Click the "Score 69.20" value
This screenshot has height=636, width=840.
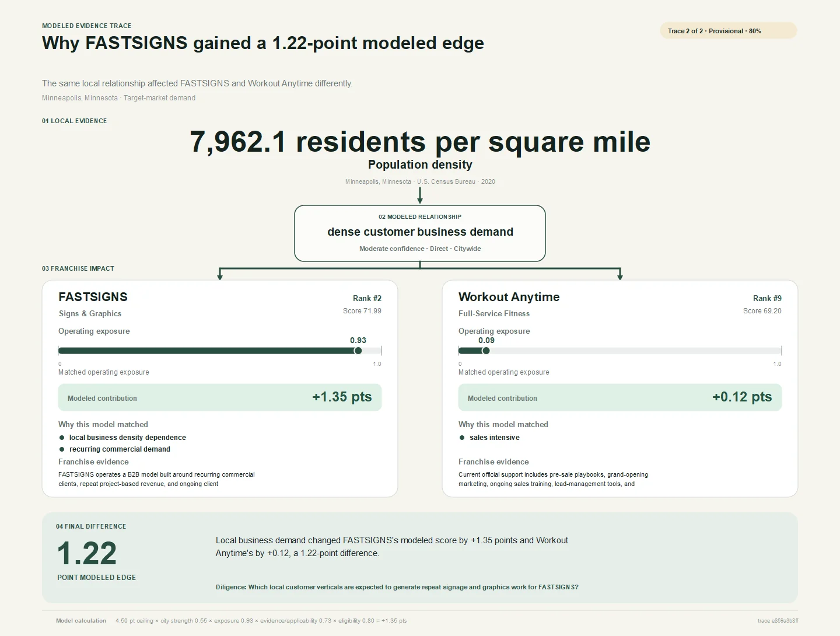(762, 311)
